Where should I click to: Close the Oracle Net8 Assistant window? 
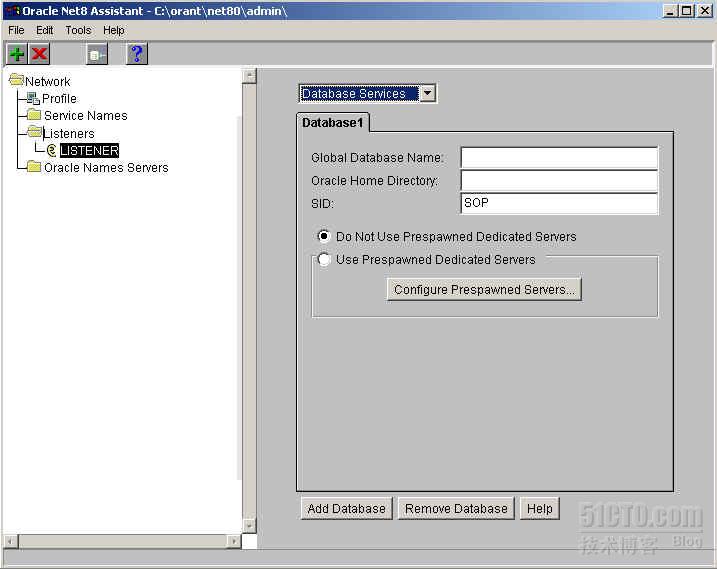[x=704, y=11]
